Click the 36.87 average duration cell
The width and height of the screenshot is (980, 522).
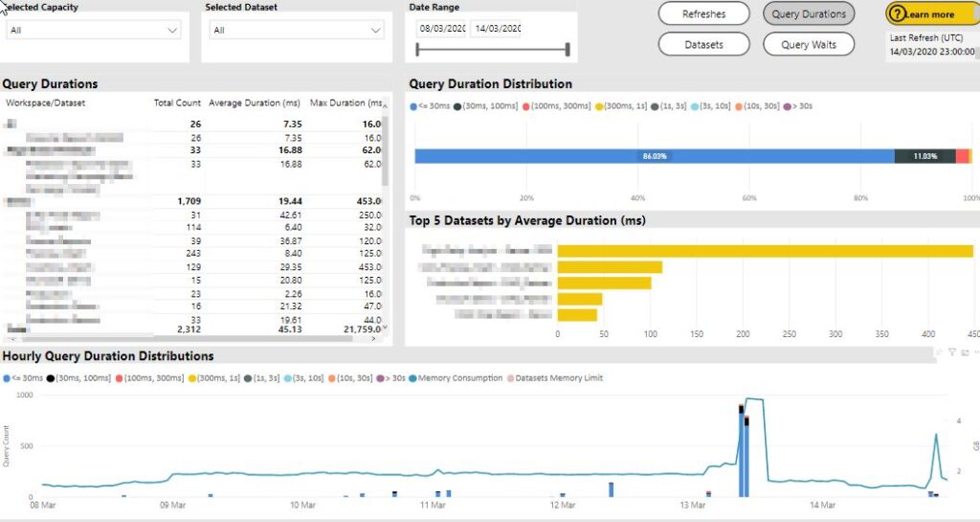(x=291, y=240)
